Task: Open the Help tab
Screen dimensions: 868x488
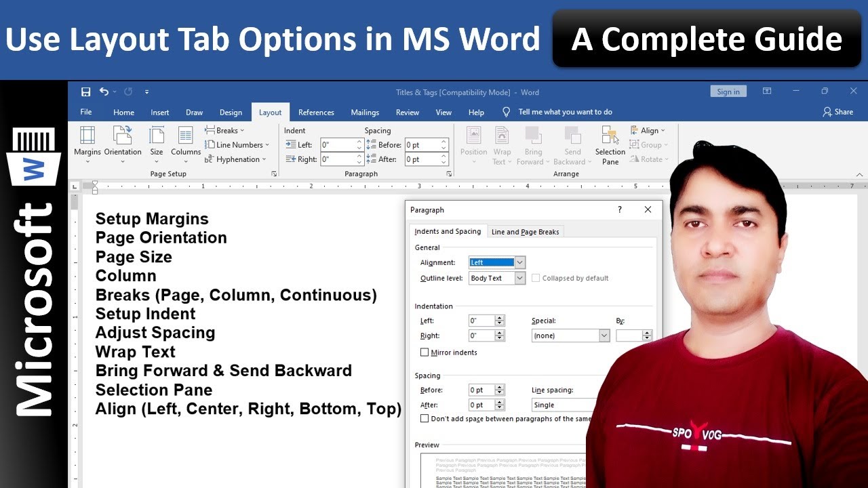Action: click(x=476, y=113)
